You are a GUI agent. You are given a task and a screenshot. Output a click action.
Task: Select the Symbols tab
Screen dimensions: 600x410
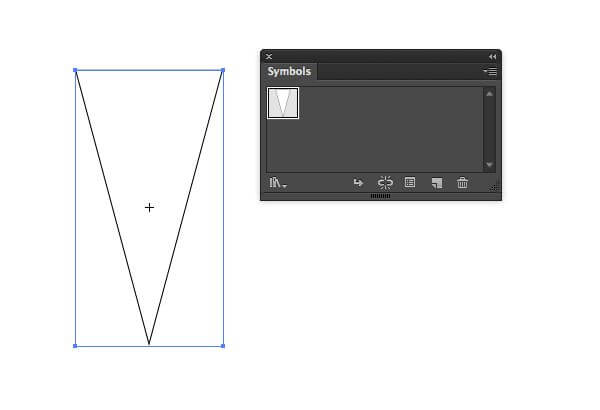(x=289, y=72)
